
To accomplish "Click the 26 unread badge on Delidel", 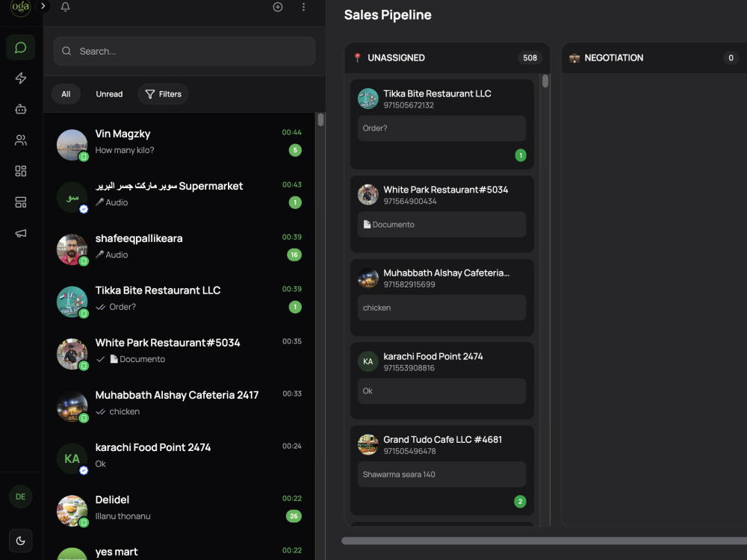I will click(294, 516).
